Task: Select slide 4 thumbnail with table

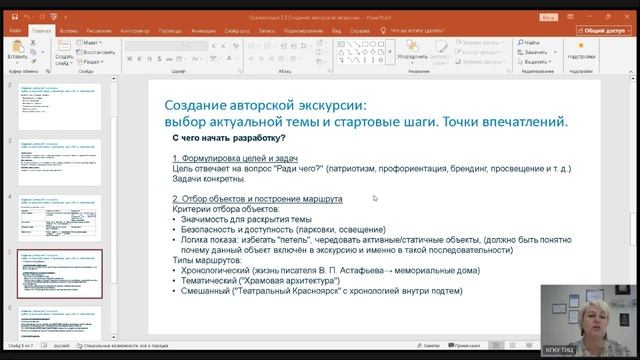Action: 60,218
